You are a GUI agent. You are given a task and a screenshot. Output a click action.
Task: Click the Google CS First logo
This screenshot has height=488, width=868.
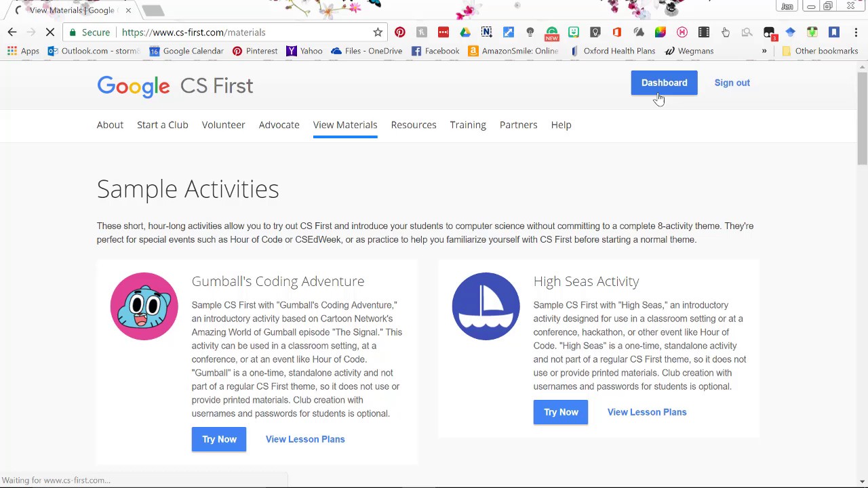[175, 86]
